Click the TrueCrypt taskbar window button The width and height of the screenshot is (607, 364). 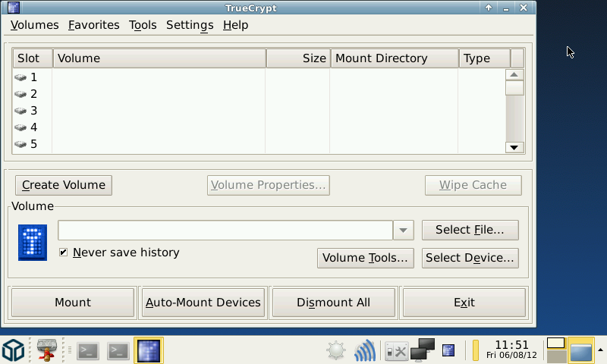(149, 350)
